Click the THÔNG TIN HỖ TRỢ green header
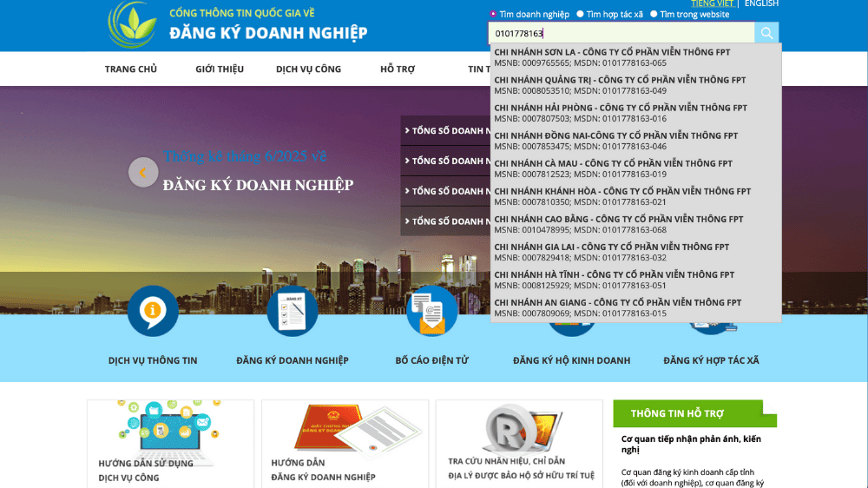 [694, 413]
